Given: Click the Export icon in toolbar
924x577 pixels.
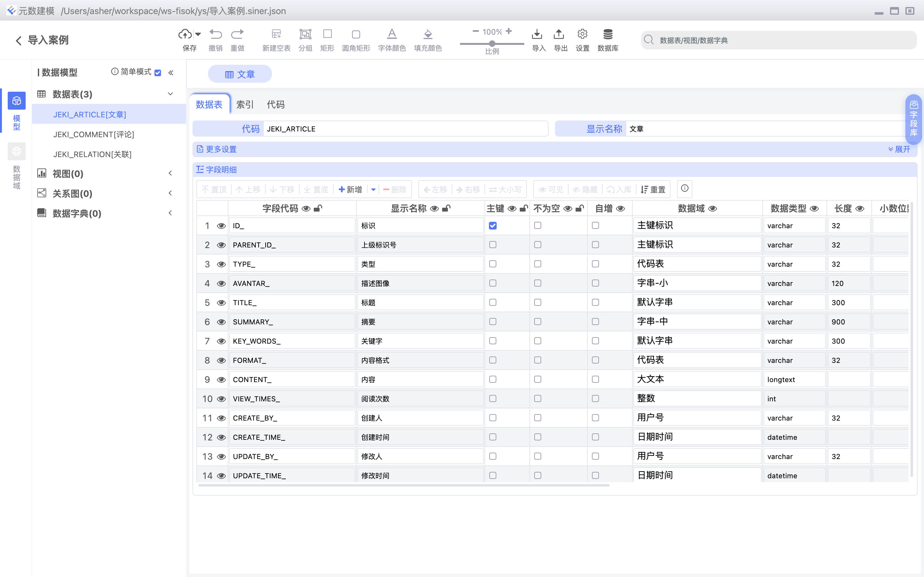Looking at the screenshot, I should tap(559, 34).
